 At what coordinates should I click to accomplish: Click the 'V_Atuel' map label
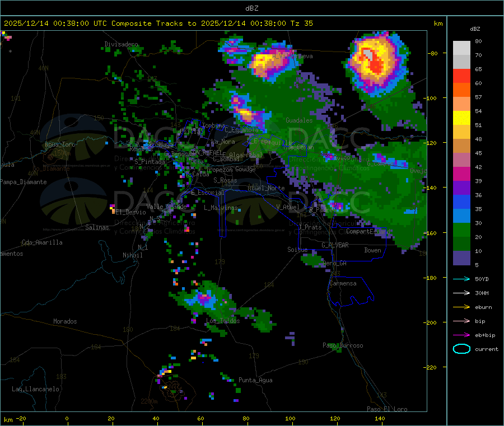[x=288, y=207]
